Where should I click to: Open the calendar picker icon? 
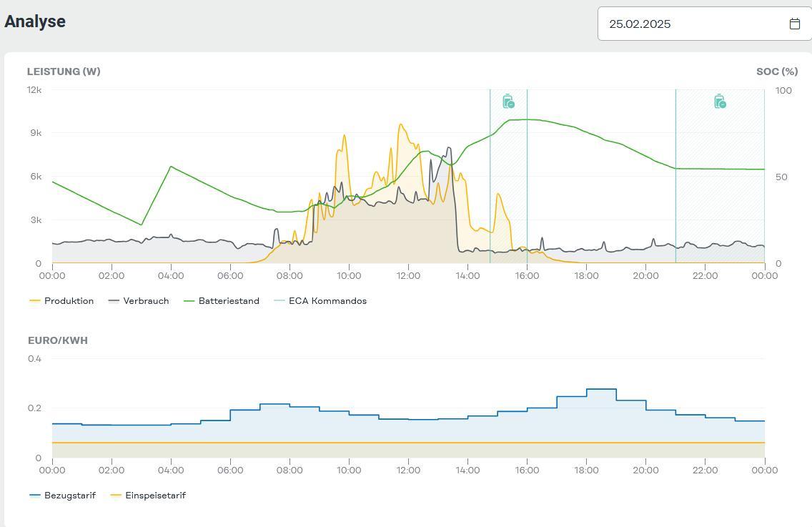click(794, 24)
